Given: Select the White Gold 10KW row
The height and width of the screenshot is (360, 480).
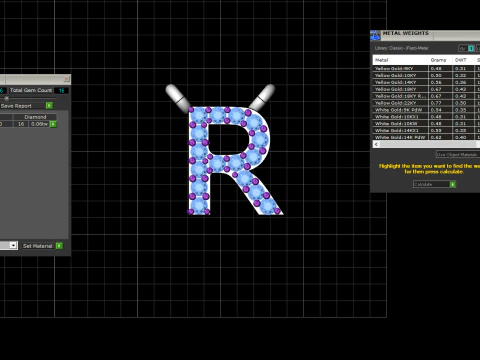Looking at the screenshot, I should tap(426, 124).
